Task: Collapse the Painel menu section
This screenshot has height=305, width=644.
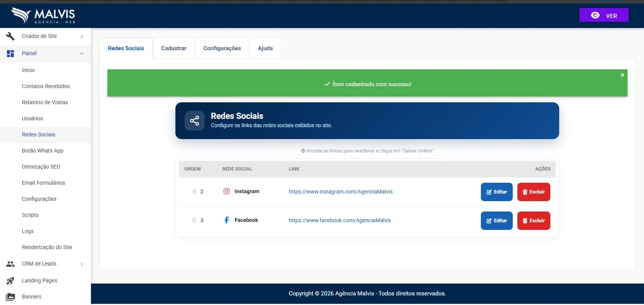Action: tap(82, 53)
